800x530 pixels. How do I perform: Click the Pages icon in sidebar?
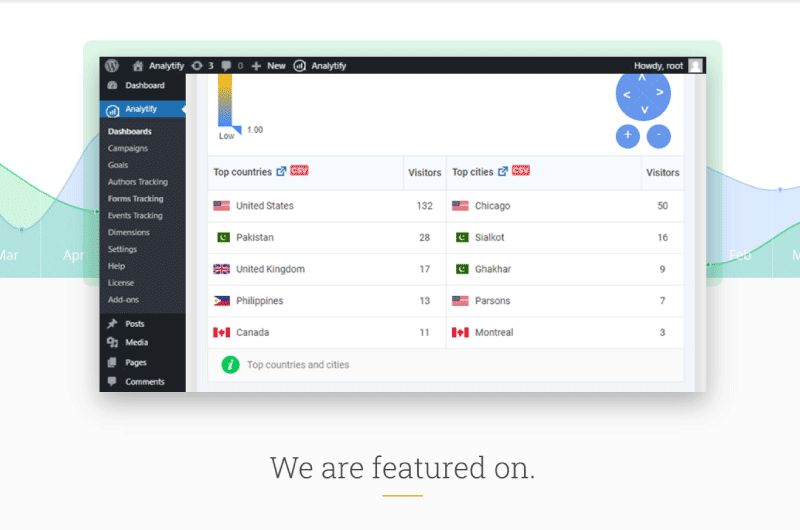[112, 362]
